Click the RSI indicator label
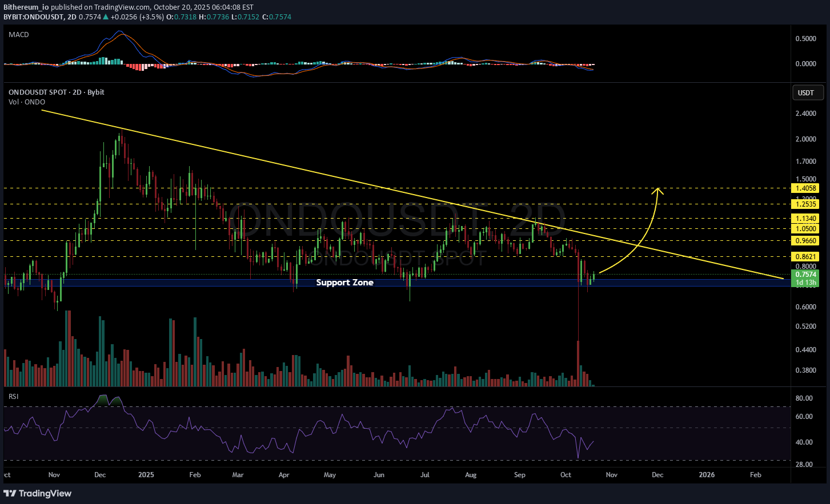 coord(14,396)
